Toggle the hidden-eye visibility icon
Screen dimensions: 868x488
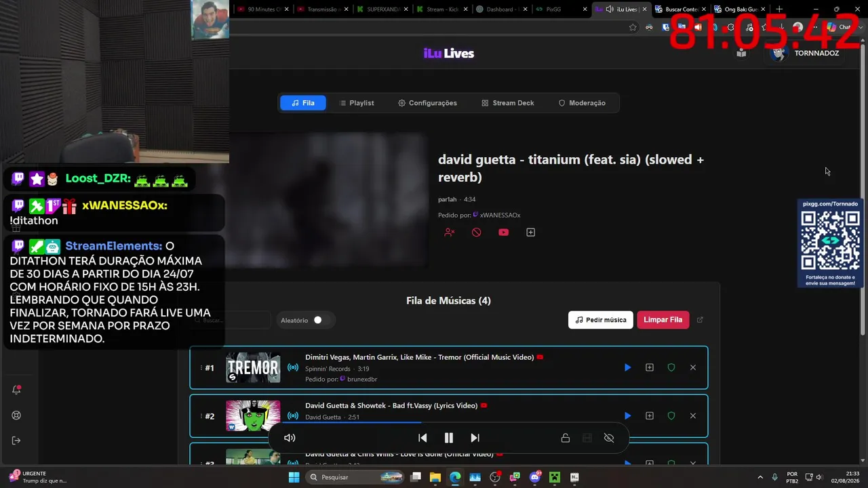(609, 438)
